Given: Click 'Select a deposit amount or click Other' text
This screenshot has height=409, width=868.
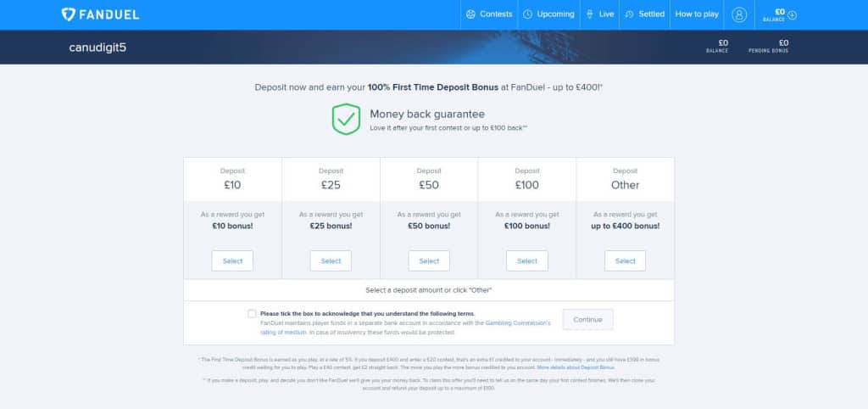Looking at the screenshot, I should click(429, 290).
